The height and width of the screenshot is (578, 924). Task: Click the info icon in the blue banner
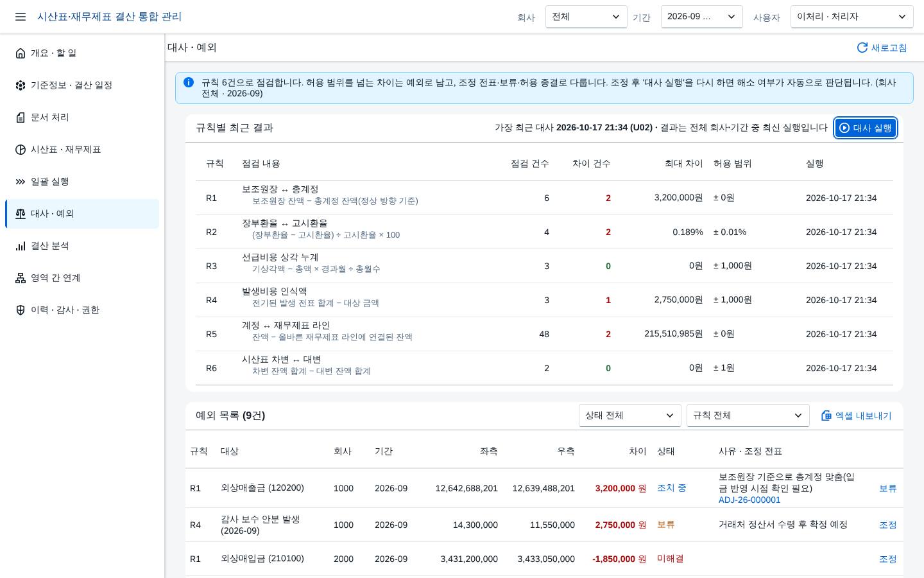pos(189,82)
